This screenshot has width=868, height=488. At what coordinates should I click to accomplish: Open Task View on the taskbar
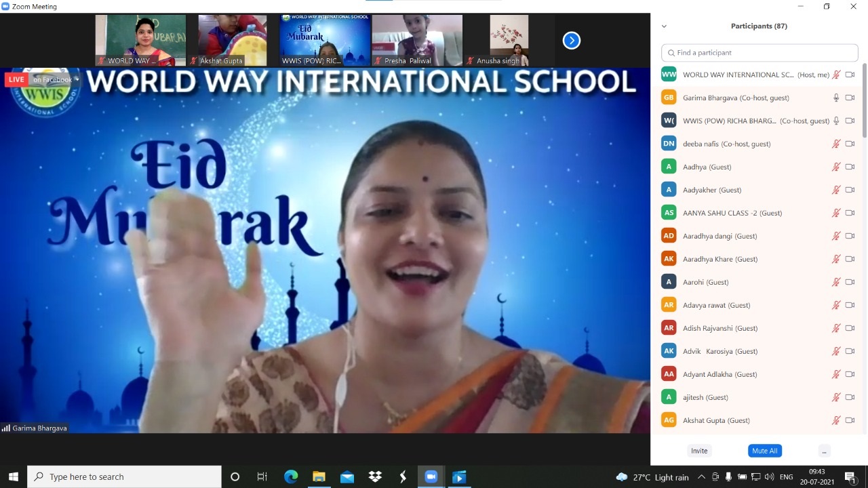point(262,477)
